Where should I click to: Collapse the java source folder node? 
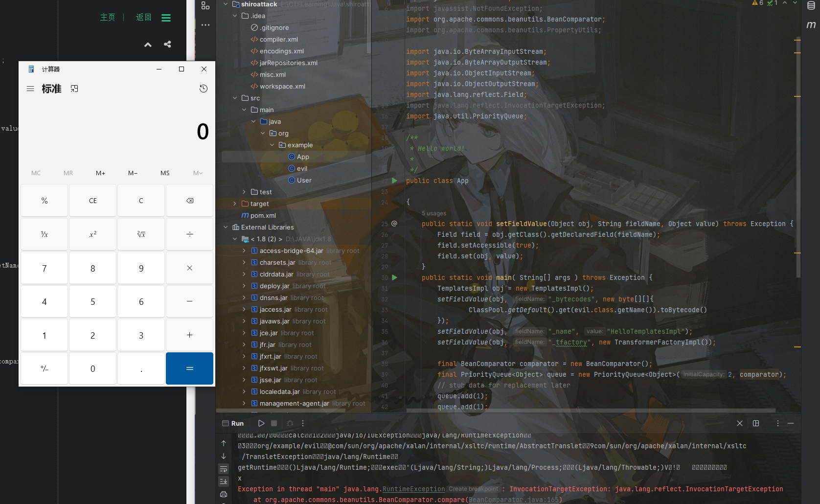pos(253,121)
